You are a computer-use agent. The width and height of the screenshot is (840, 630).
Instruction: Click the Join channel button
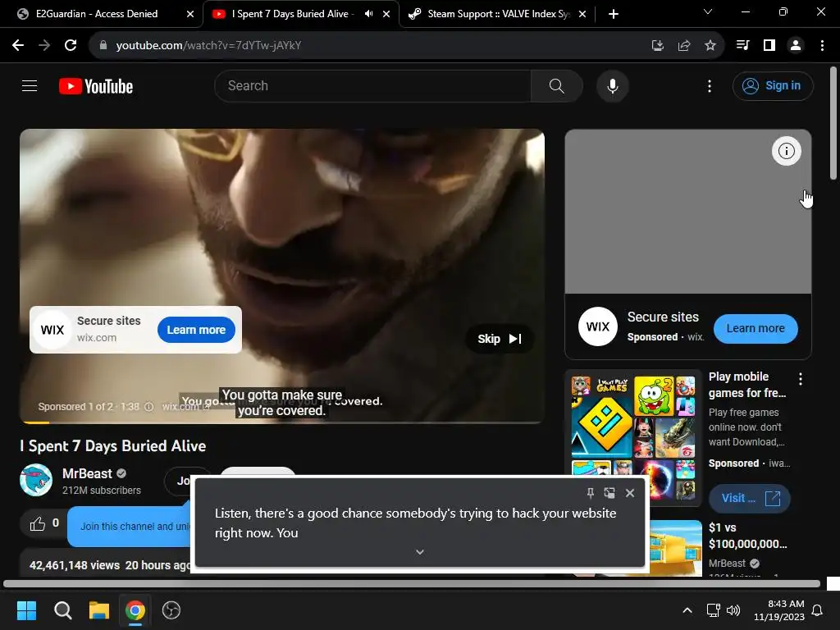185,481
